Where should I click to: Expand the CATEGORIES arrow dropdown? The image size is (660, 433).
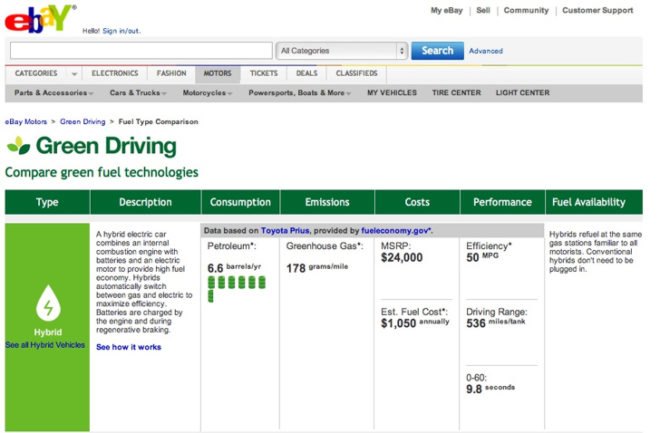pos(74,74)
